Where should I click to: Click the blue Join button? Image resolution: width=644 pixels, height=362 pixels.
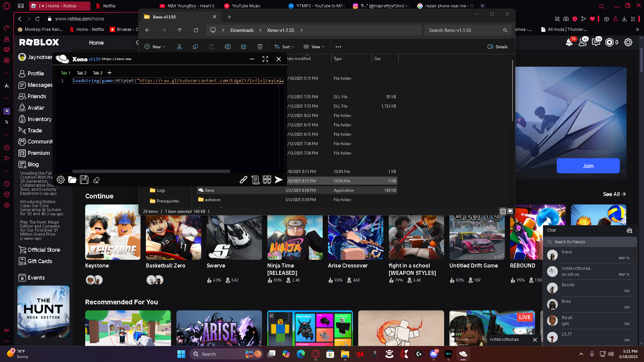pyautogui.click(x=588, y=166)
